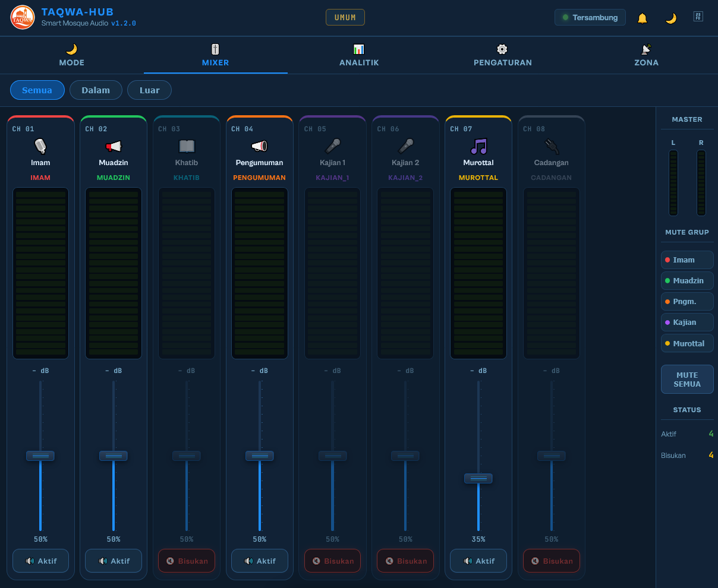Click the PENGUMUMAN orange group label
718x588 pixels.
click(x=260, y=178)
